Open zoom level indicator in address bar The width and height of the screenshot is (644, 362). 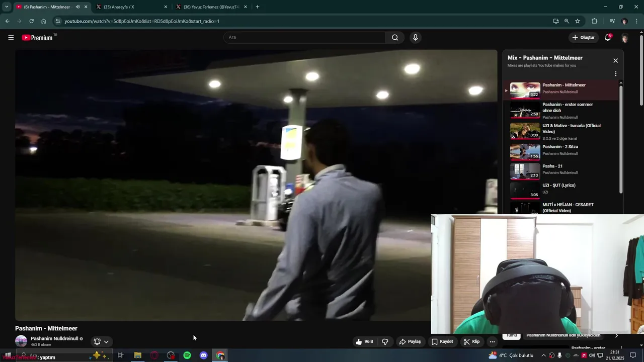click(x=567, y=21)
